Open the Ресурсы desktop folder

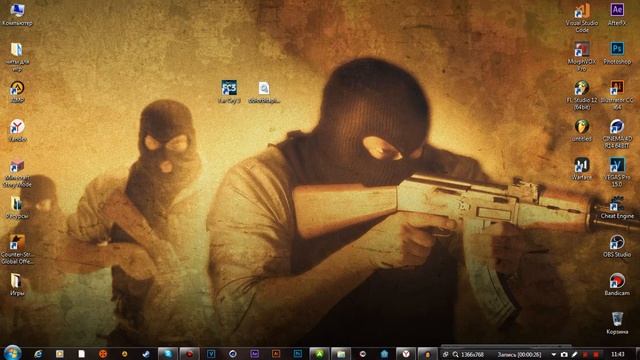pyautogui.click(x=17, y=207)
